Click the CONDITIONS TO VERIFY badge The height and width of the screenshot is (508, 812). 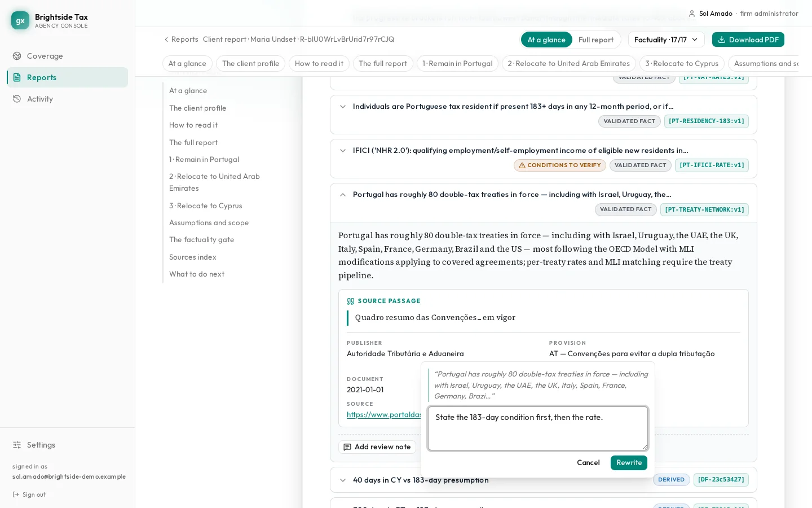(x=559, y=165)
